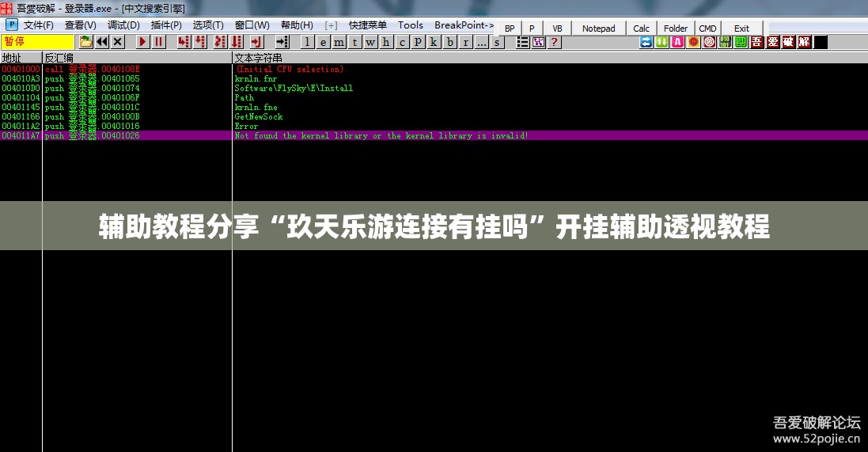Launch Calc from the toolbar button
868x452 pixels.
(x=641, y=28)
